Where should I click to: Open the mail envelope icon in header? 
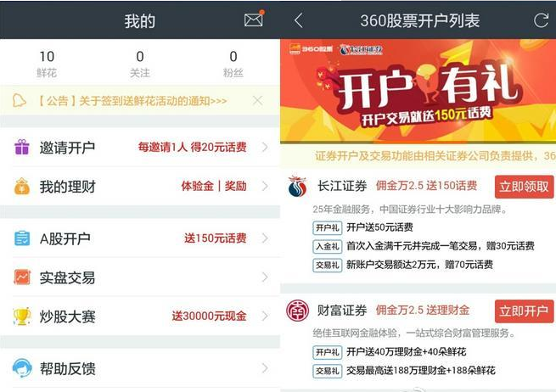pyautogui.click(x=254, y=20)
